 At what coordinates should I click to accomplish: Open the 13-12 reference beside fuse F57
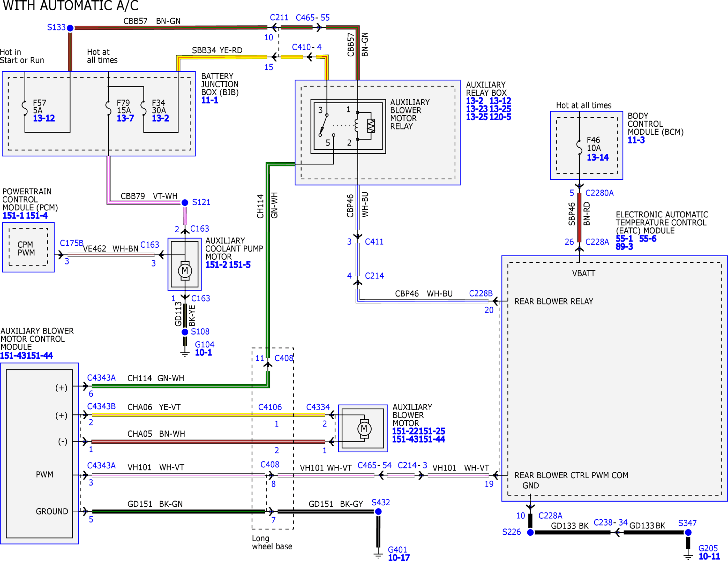(x=44, y=119)
